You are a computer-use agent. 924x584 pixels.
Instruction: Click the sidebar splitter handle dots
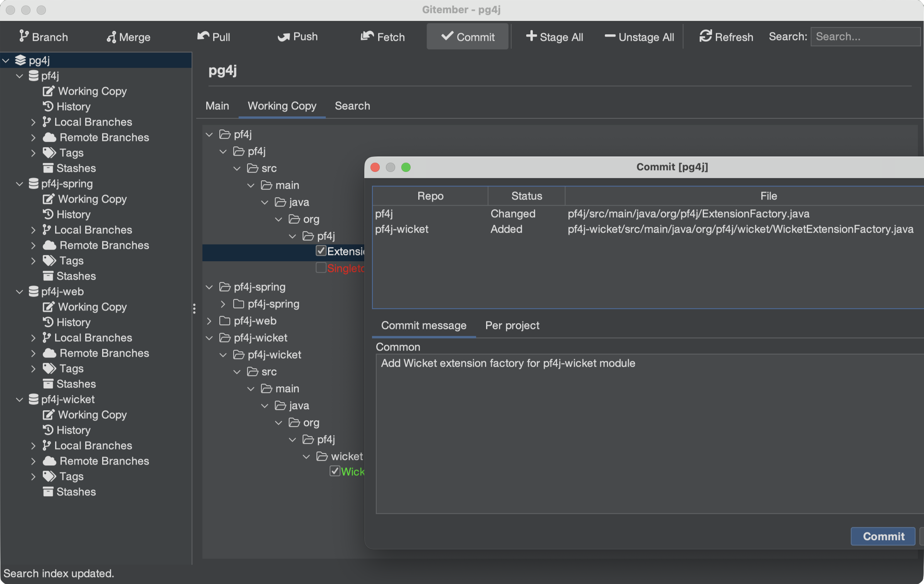[x=194, y=308]
